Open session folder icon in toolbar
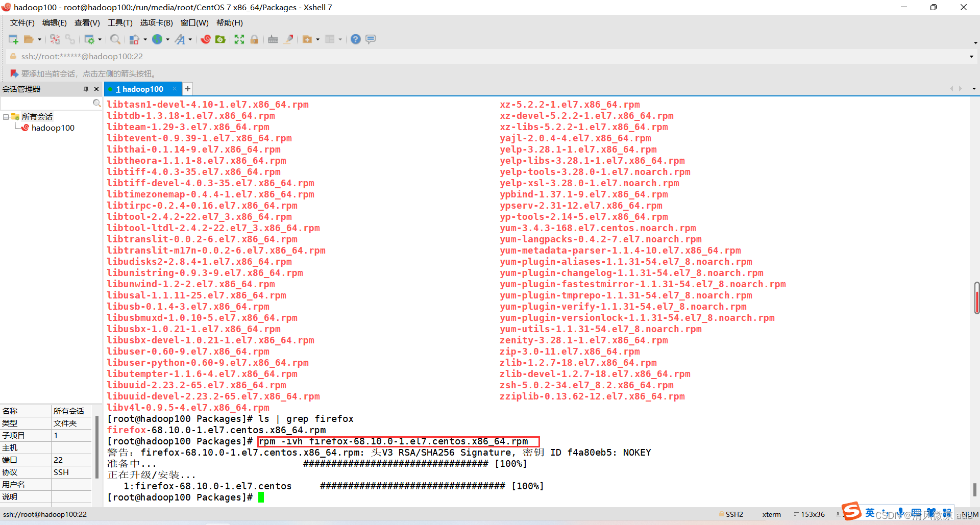 [29, 39]
